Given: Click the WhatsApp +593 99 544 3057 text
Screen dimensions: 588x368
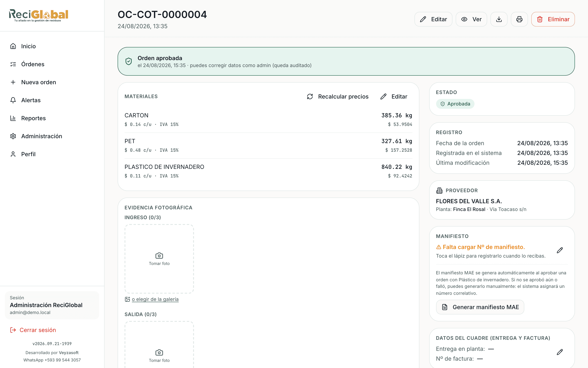Looking at the screenshot, I should pos(52,360).
